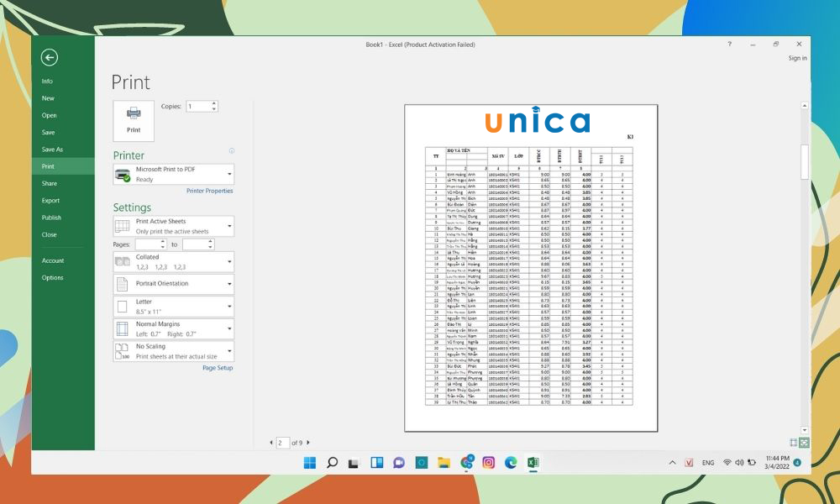This screenshot has width=840, height=504.
Task: Open the No Scaling dropdown
Action: (174, 351)
